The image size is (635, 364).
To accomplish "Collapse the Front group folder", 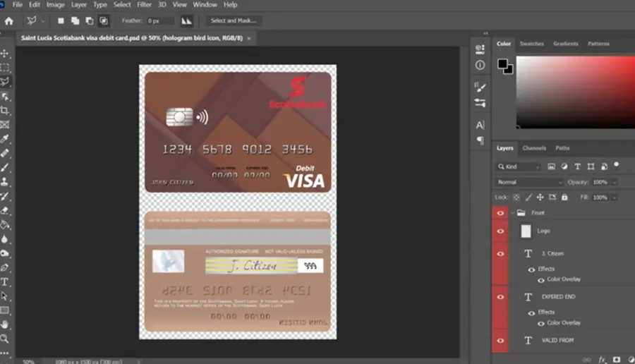I will click(x=513, y=213).
